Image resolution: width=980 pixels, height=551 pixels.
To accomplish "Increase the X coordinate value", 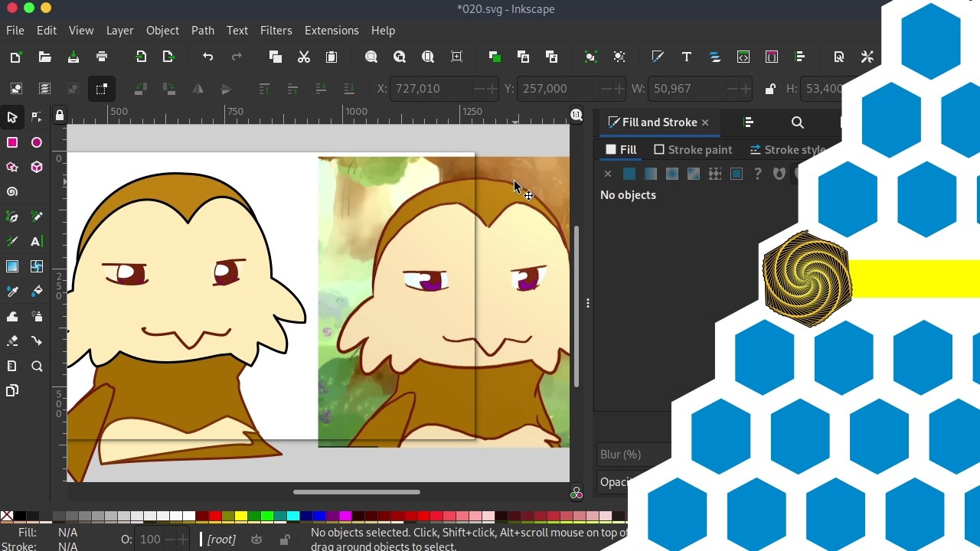I will [492, 89].
